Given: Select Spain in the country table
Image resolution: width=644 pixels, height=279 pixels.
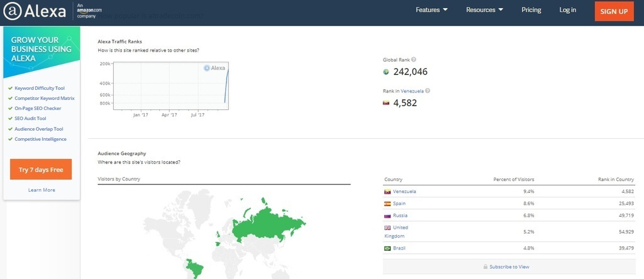Looking at the screenshot, I should (399, 204).
